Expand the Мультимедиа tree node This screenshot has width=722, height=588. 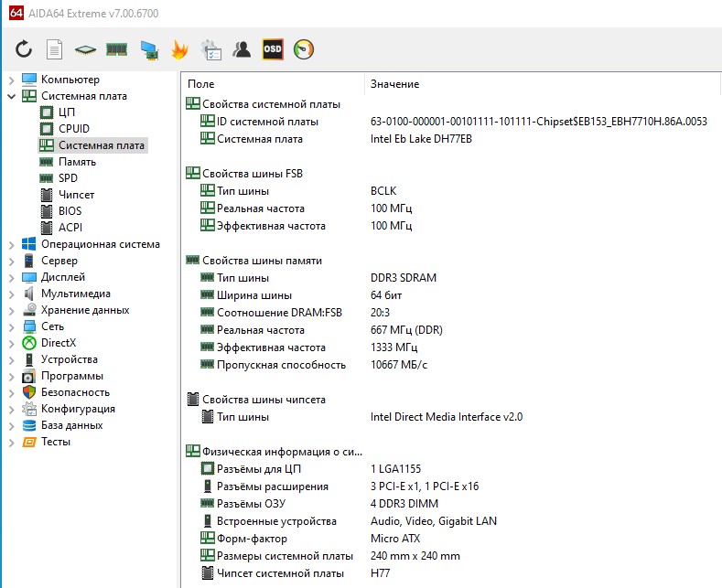(12, 294)
